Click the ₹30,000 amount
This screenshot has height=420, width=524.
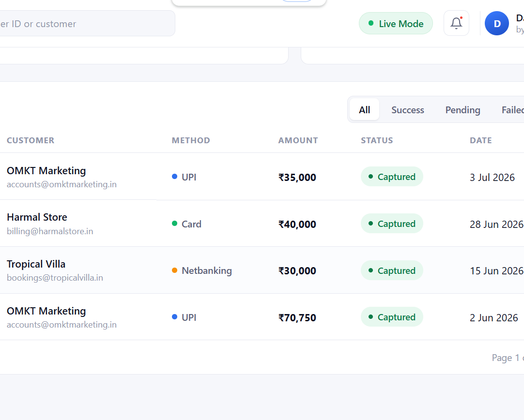point(297,271)
